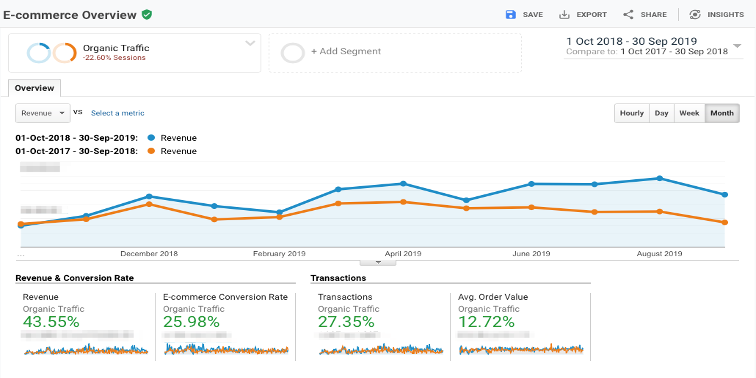Click the + Add Segment box
Screen dimensions: 756x378
(395, 53)
